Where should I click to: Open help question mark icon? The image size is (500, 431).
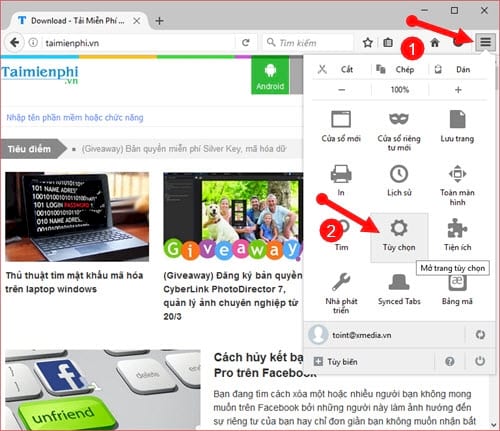tap(450, 361)
